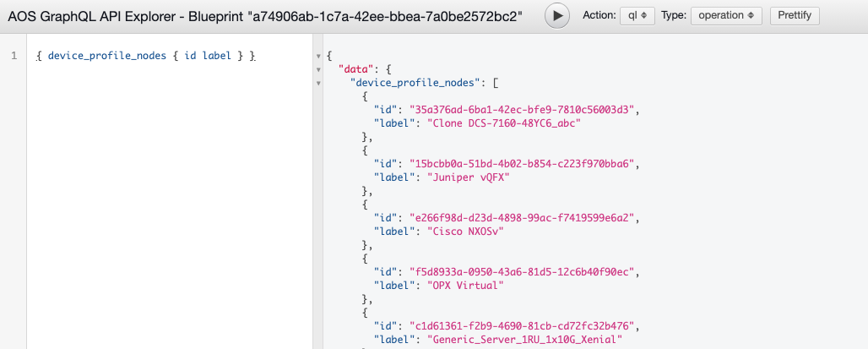Image resolution: width=868 pixels, height=349 pixels.
Task: Run the query with the play button
Action: (x=556, y=15)
